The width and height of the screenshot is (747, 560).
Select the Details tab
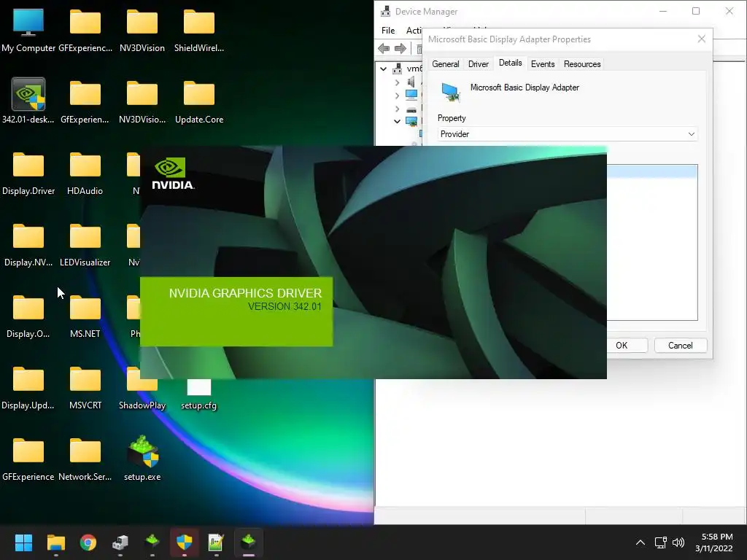[510, 63]
